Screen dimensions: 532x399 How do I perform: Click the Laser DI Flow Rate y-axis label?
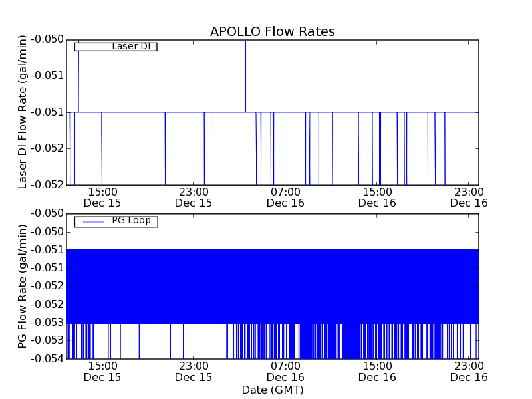(x=23, y=112)
